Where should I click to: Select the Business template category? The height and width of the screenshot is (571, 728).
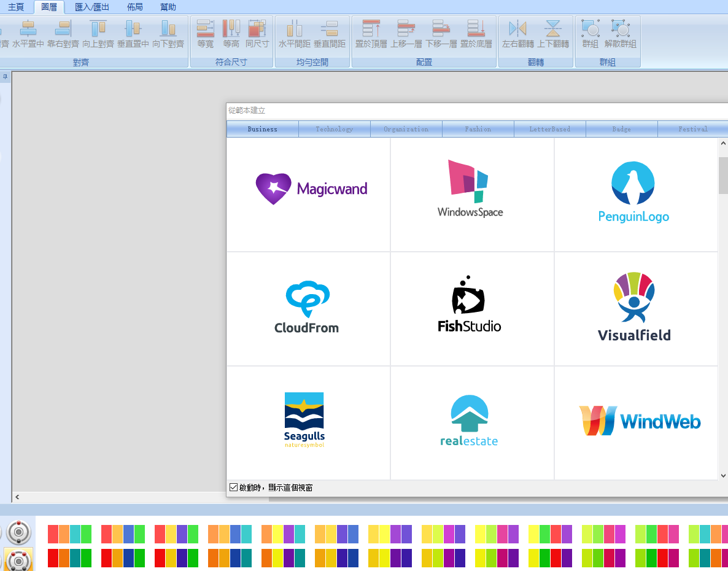[262, 129]
